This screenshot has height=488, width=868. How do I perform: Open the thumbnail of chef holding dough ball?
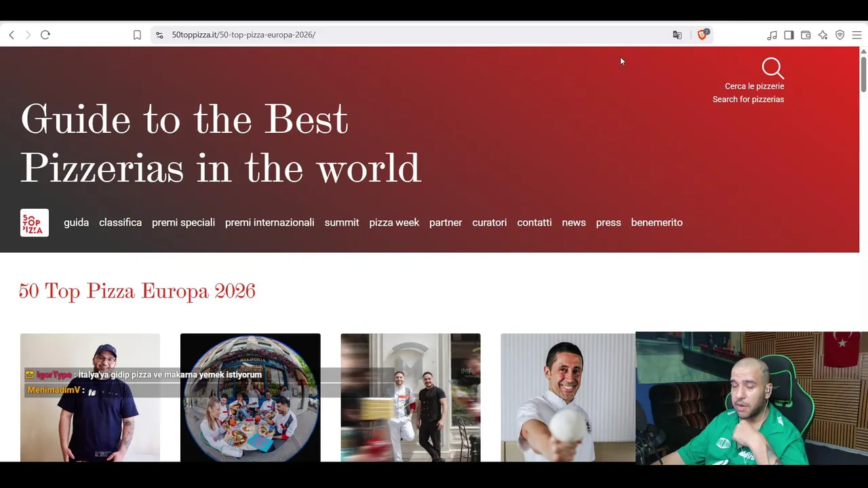[x=568, y=397]
